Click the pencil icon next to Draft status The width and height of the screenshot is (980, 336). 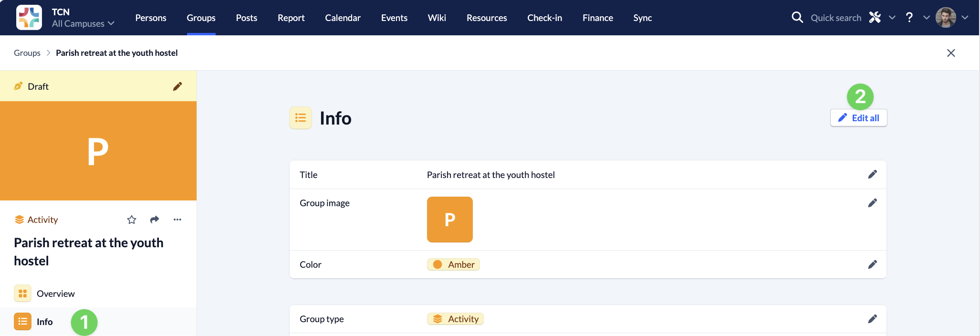177,86
